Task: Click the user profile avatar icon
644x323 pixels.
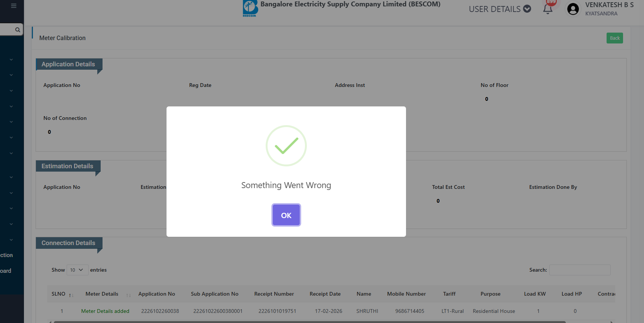Action: pos(573,9)
